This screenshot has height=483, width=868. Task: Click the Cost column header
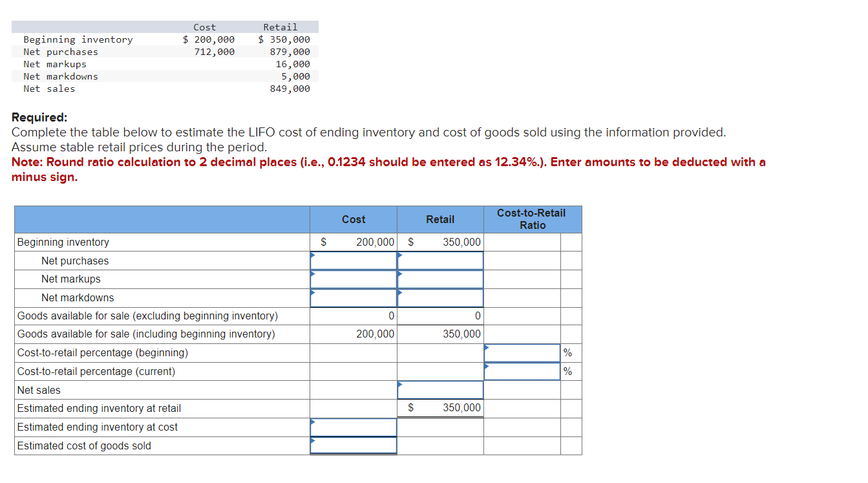click(353, 219)
